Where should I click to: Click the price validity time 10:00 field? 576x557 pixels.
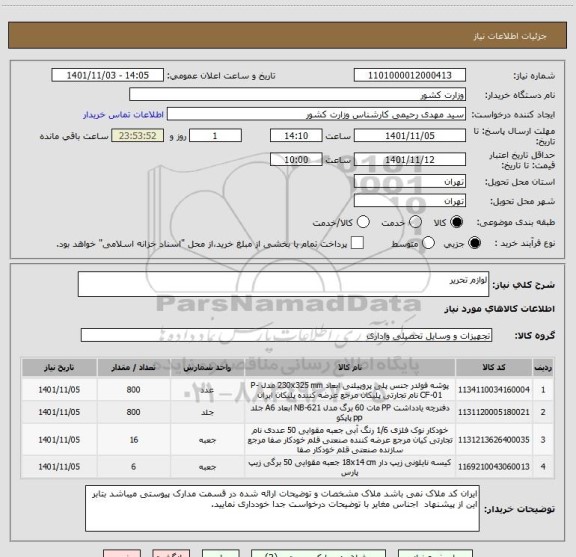296,159
